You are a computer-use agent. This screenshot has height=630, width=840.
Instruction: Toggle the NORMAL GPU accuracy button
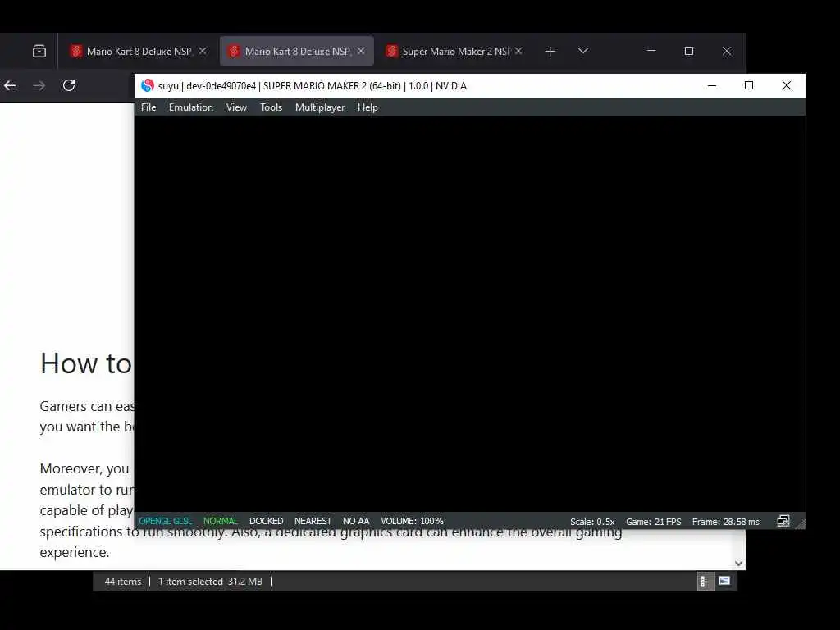(x=220, y=521)
